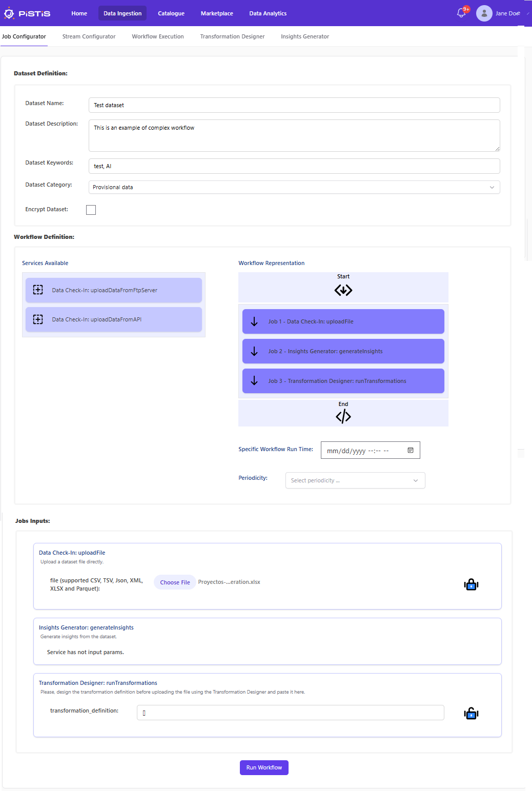
Task: Click the Dataset Name input field
Action: [294, 105]
